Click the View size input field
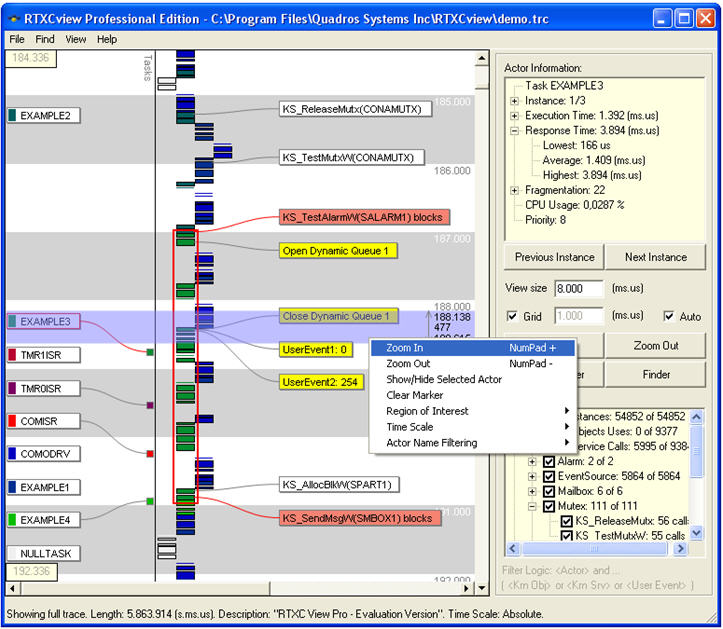The image size is (723, 629). 579,289
